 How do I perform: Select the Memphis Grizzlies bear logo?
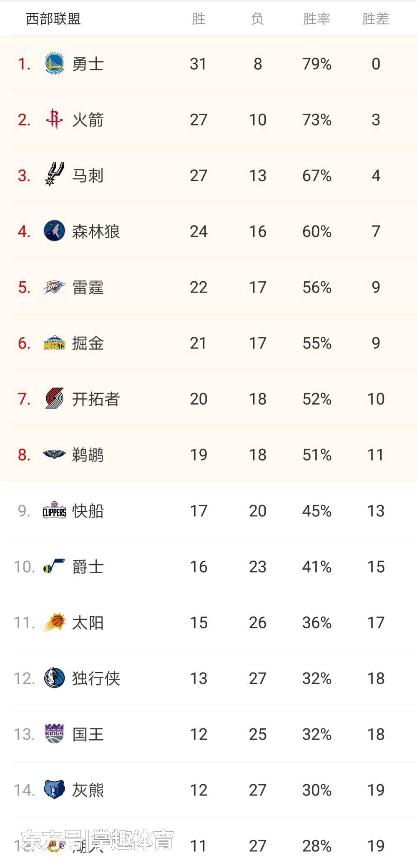(x=54, y=790)
